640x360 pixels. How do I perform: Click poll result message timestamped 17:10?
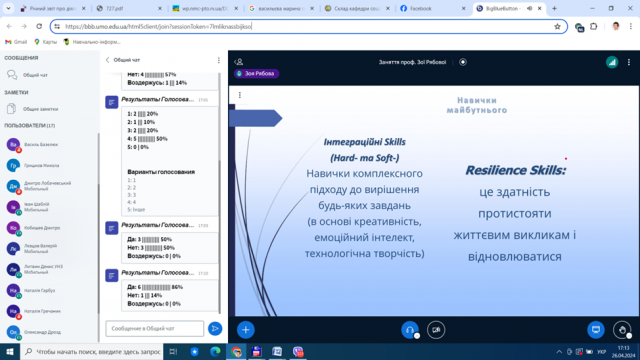[162, 290]
